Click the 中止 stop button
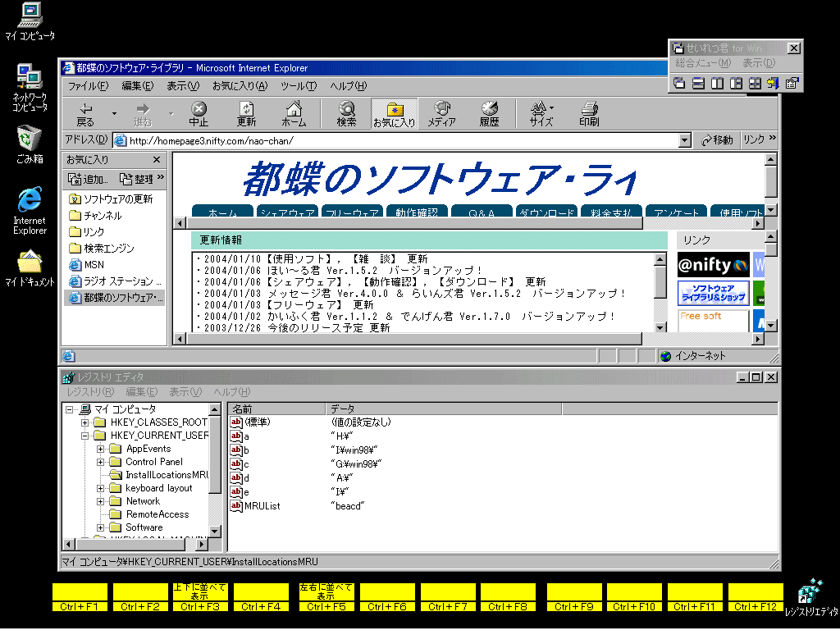This screenshot has width=840, height=630. 199,113
